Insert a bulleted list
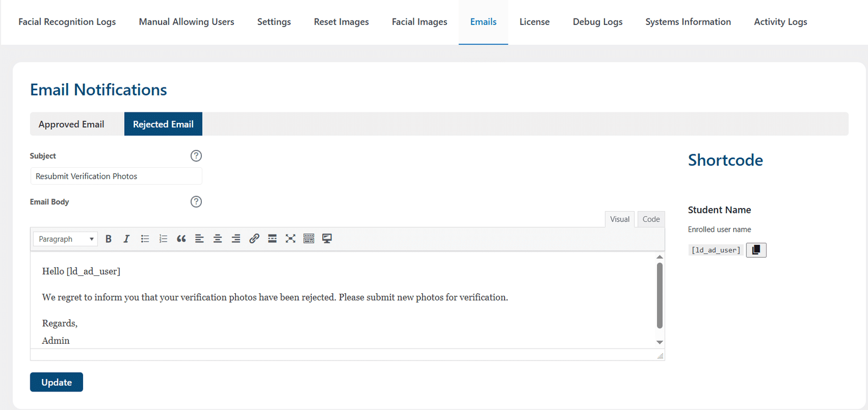This screenshot has height=410, width=868. pyautogui.click(x=145, y=239)
